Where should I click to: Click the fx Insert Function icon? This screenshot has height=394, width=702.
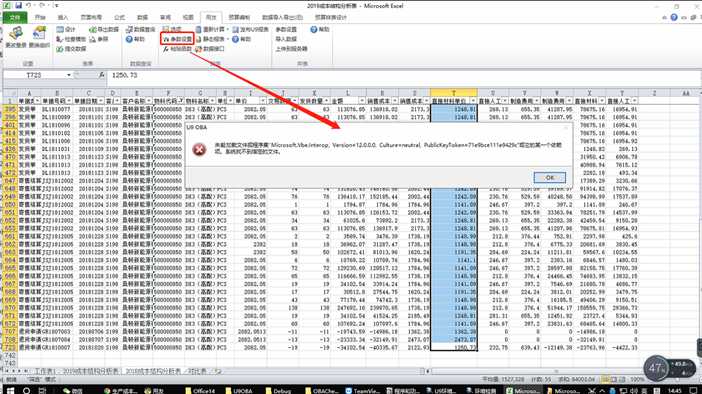(x=102, y=75)
